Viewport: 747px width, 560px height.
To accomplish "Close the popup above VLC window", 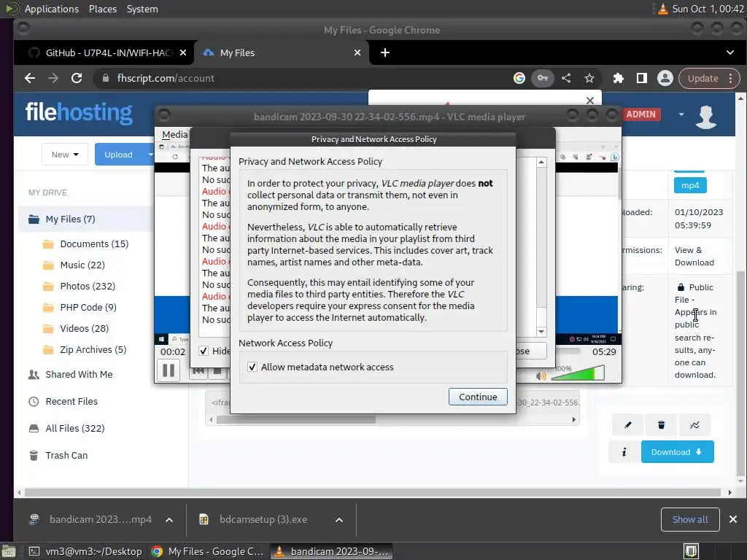I will click(x=589, y=100).
